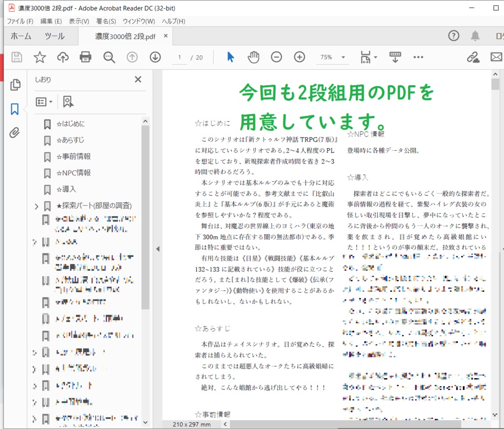The height and width of the screenshot is (429, 504).
Task: Click the ☆導入 heading in page
Action: [x=357, y=177]
